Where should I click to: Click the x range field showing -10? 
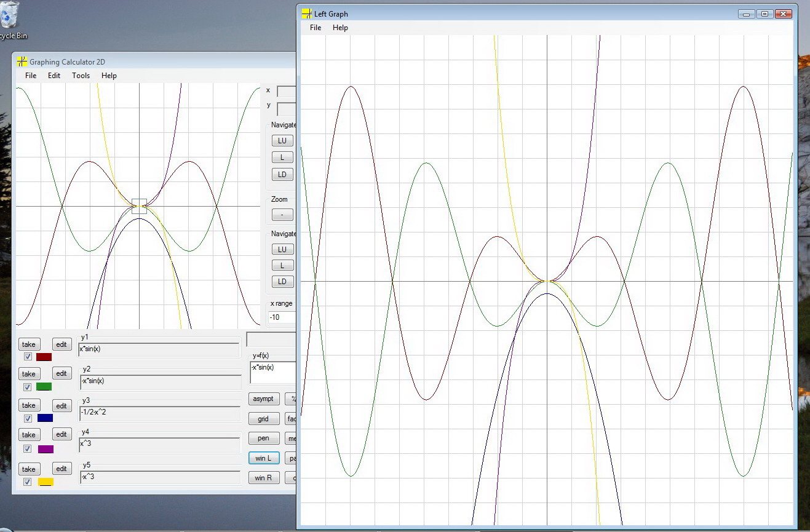click(x=282, y=317)
